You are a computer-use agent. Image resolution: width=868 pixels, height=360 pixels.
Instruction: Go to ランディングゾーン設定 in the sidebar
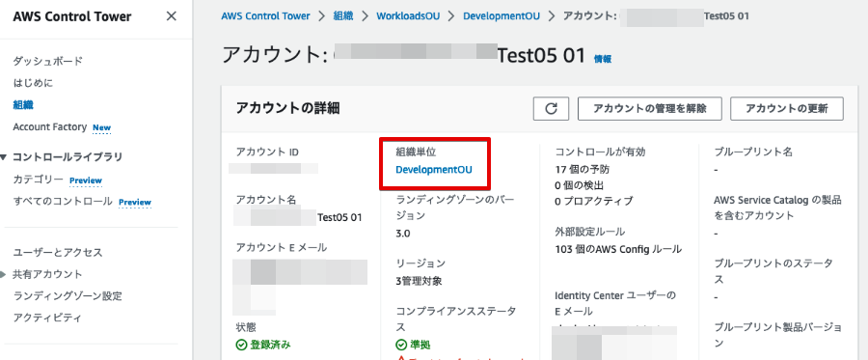point(68,296)
